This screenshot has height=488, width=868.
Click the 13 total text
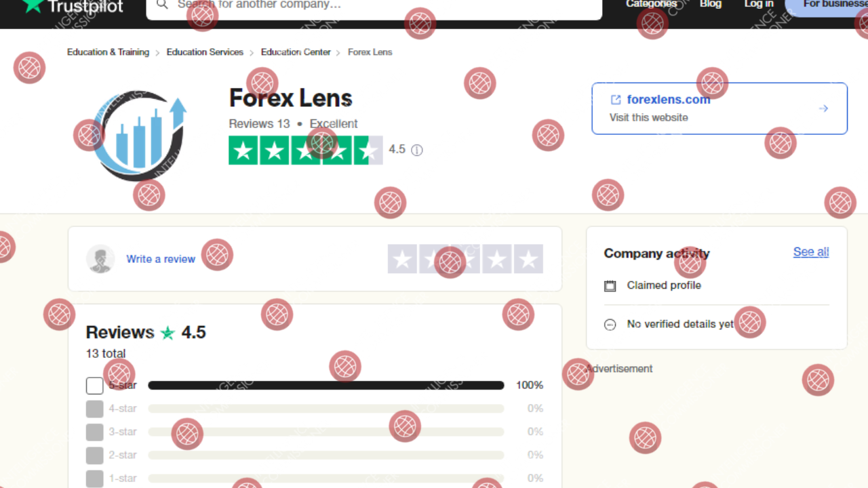(x=106, y=353)
